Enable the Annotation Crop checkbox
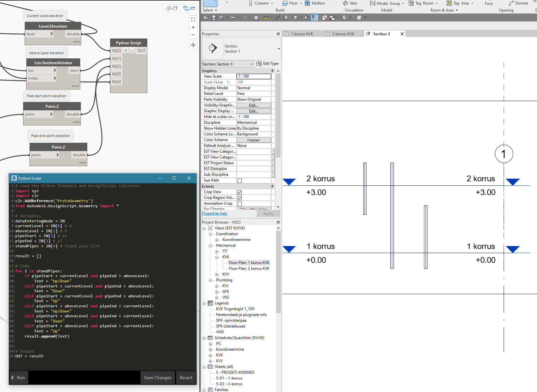This screenshot has height=392, width=537. [x=239, y=204]
